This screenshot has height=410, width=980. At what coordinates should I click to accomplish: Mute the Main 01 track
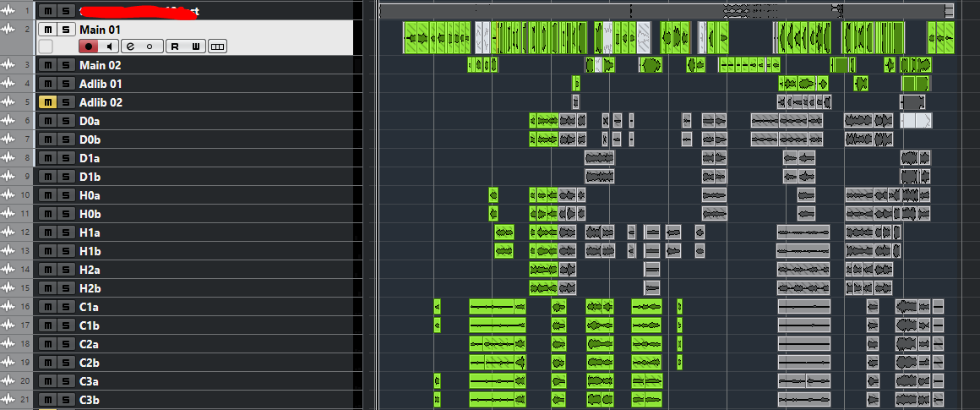click(x=48, y=30)
